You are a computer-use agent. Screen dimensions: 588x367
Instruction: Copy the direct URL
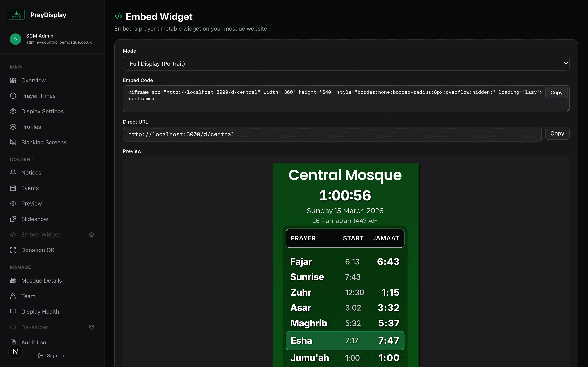557,133
